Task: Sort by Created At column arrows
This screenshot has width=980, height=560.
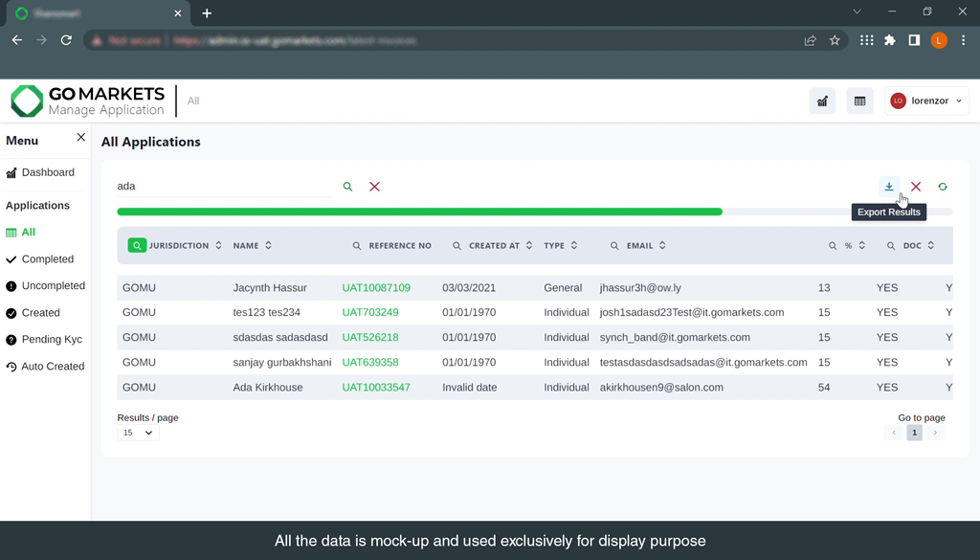Action: (x=528, y=245)
